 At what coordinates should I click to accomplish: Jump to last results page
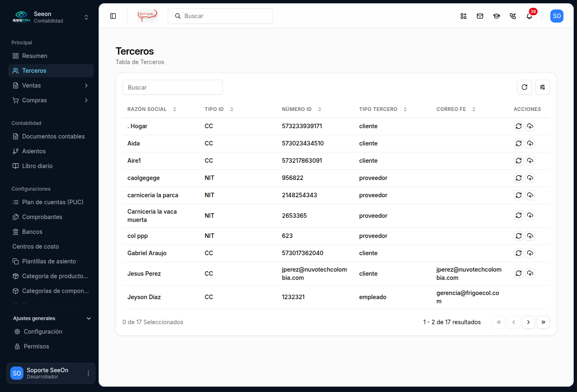543,322
